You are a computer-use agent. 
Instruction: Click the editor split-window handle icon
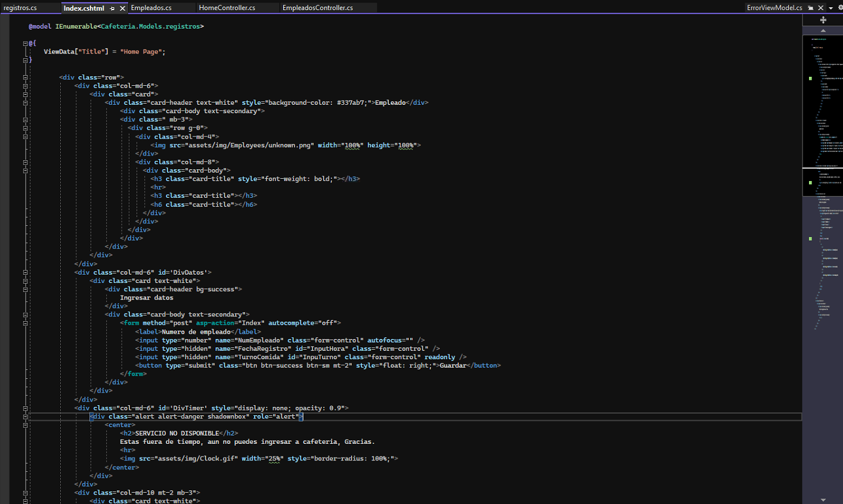pyautogui.click(x=823, y=20)
